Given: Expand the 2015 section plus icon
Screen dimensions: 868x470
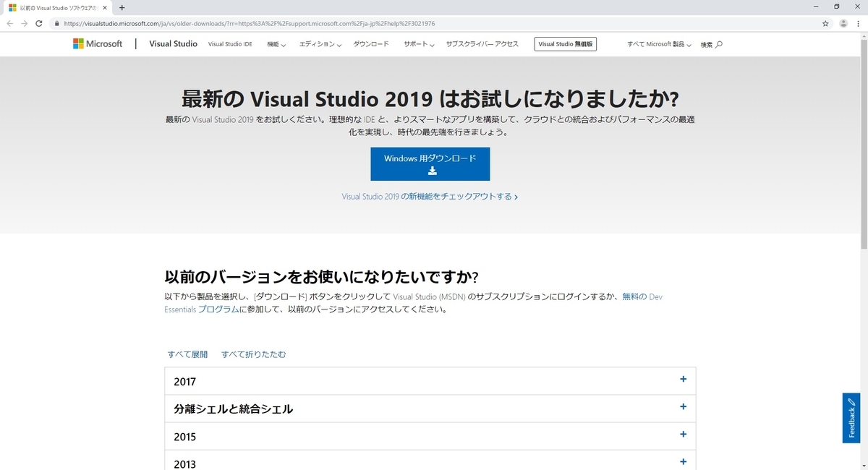Looking at the screenshot, I should pyautogui.click(x=683, y=434).
